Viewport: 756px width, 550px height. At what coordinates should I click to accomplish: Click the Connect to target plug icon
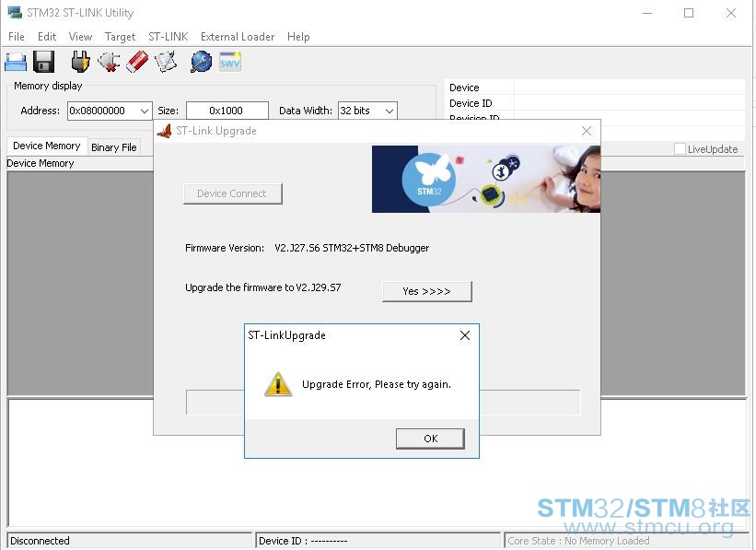tap(80, 62)
